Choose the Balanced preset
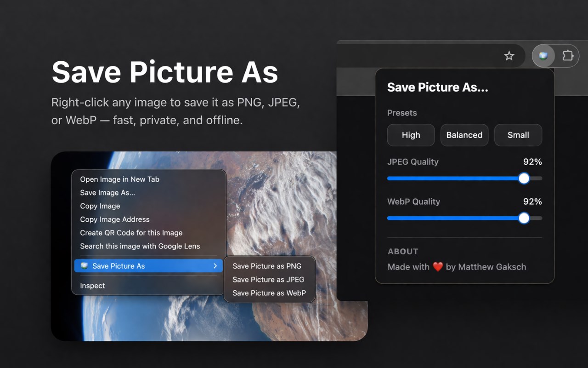 point(464,135)
